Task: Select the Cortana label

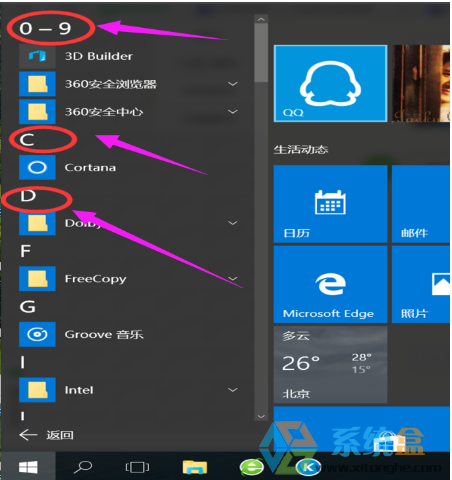Action: (x=90, y=167)
